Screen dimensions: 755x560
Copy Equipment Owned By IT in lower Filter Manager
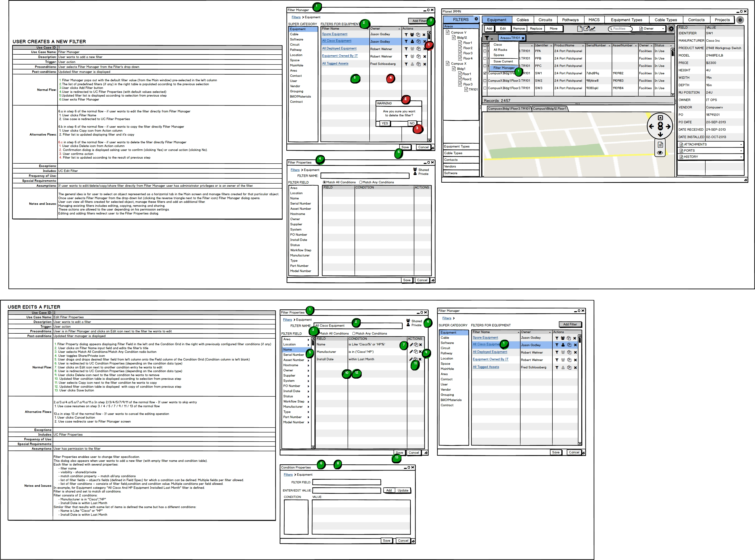[569, 360]
